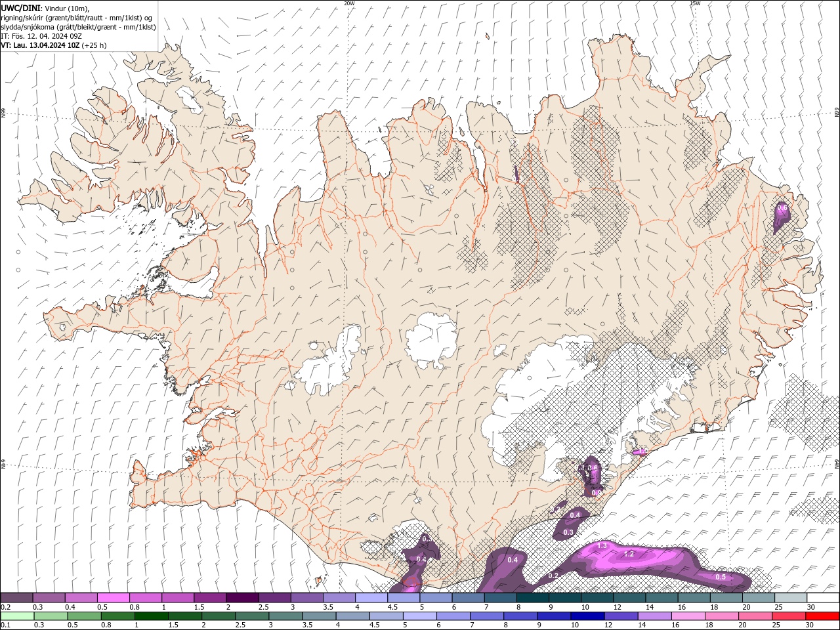Select the pale green 0.1 swatch, lower scale
Screen dimensions: 840x630
coord(17,616)
